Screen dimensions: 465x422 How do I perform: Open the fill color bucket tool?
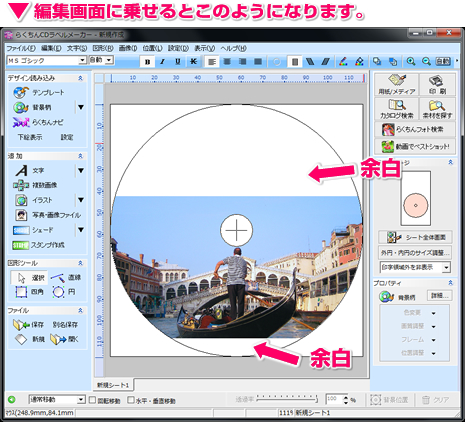pos(359,61)
